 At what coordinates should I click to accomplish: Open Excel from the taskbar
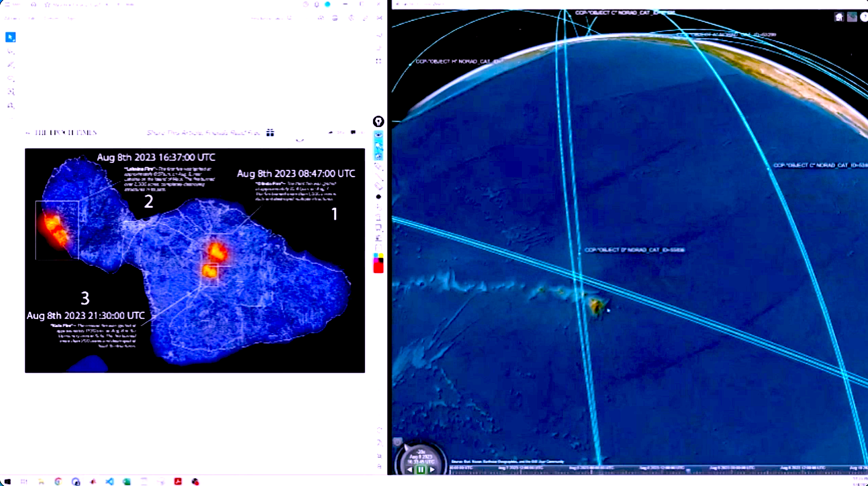point(127,482)
